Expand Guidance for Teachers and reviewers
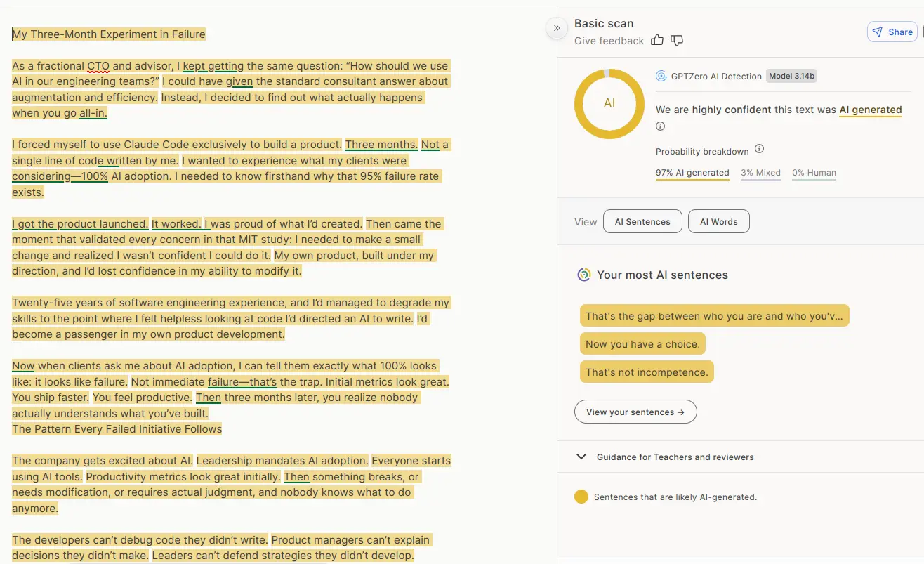This screenshot has width=924, height=564. (x=581, y=457)
